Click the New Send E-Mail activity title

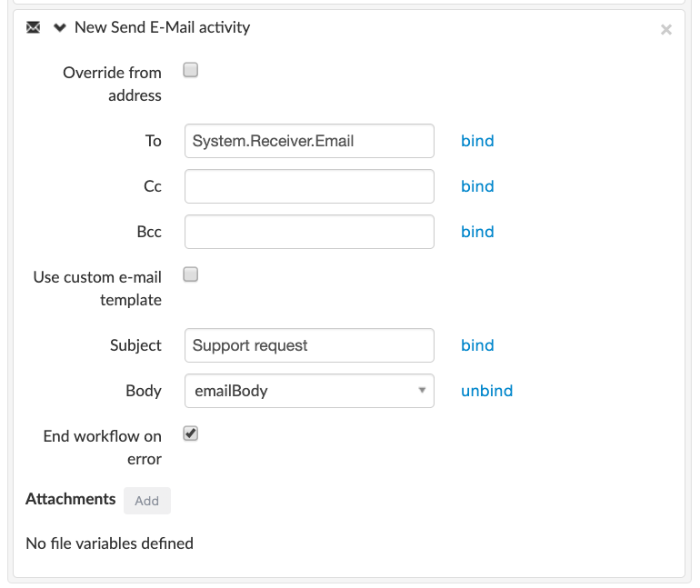[x=162, y=27]
